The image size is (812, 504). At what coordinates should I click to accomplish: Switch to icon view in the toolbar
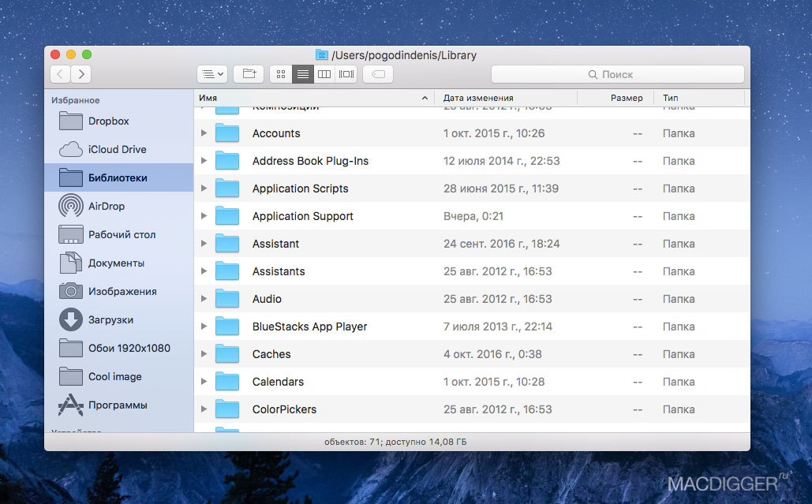[x=280, y=73]
